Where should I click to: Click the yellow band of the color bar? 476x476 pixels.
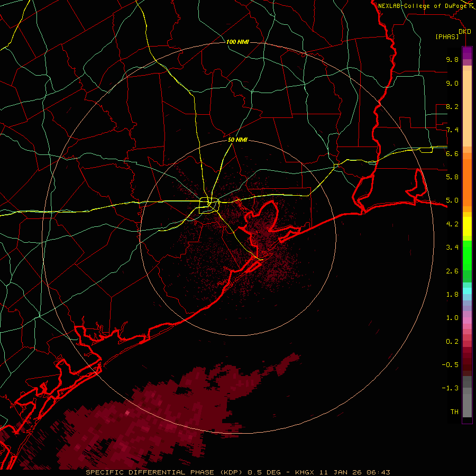[x=467, y=226]
